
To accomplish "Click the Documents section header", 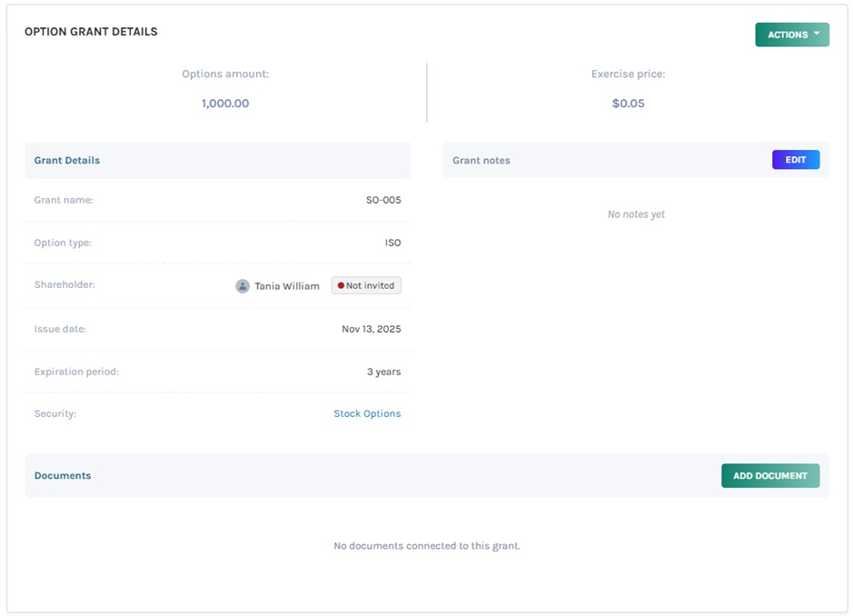I will [63, 475].
